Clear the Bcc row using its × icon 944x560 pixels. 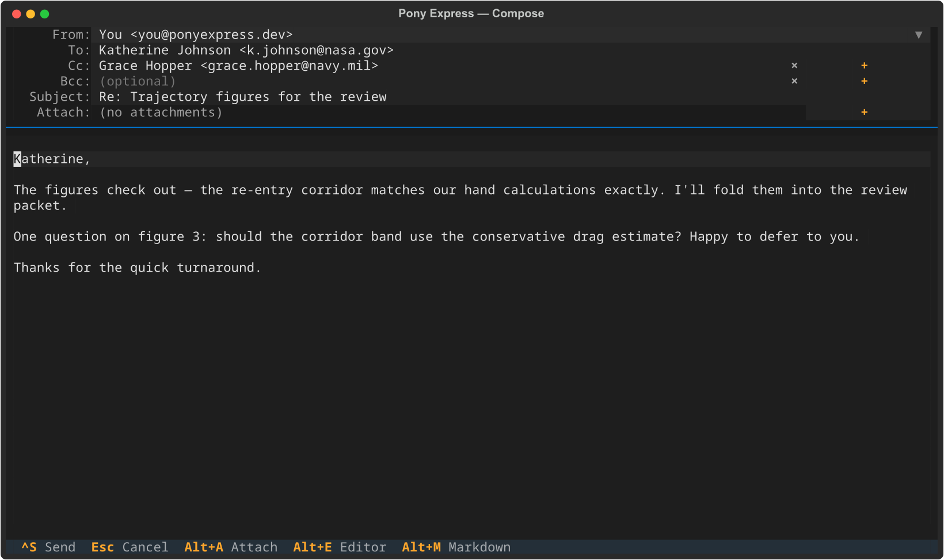click(794, 81)
